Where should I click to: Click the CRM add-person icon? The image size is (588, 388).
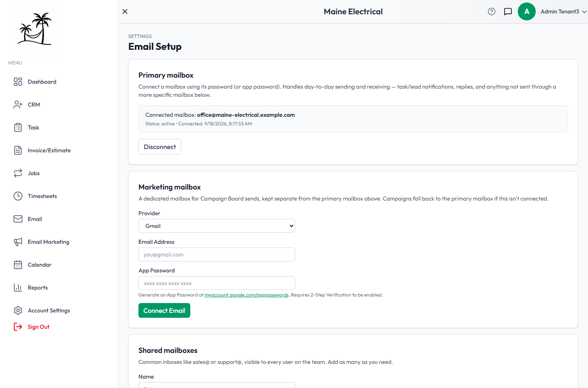coord(18,105)
